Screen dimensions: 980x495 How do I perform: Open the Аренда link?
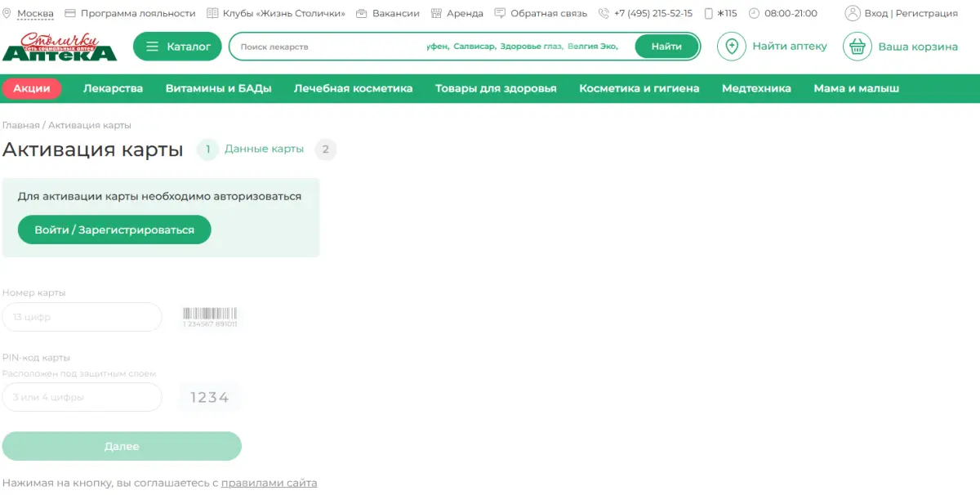(x=465, y=13)
